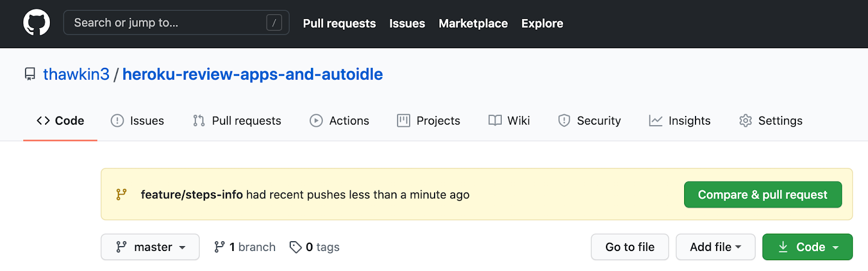Expand the green Code dropdown arrow
This screenshot has width=868, height=271.
[x=835, y=248]
